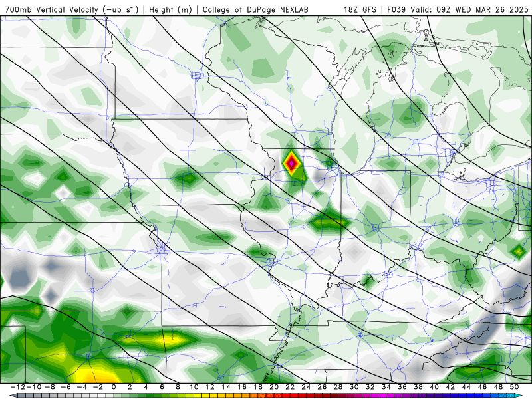Click the "28" color scale label

tap(338, 387)
